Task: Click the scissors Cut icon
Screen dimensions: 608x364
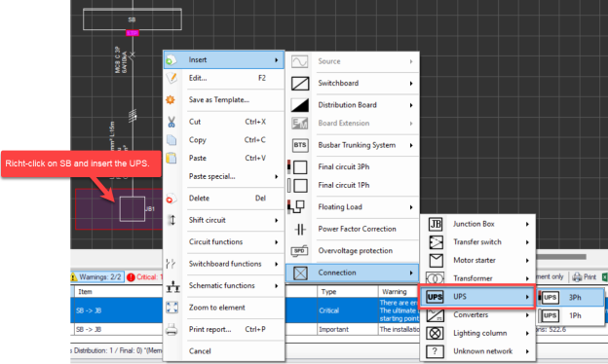Action: (171, 122)
